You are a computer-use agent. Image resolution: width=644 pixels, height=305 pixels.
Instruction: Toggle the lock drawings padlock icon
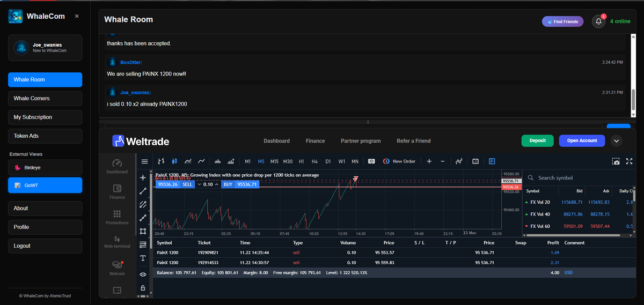pyautogui.click(x=143, y=288)
